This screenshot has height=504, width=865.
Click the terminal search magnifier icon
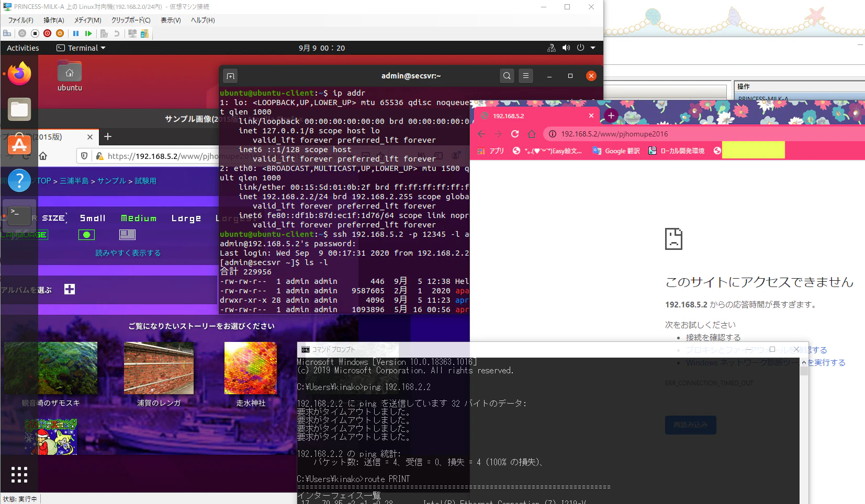[x=507, y=76]
